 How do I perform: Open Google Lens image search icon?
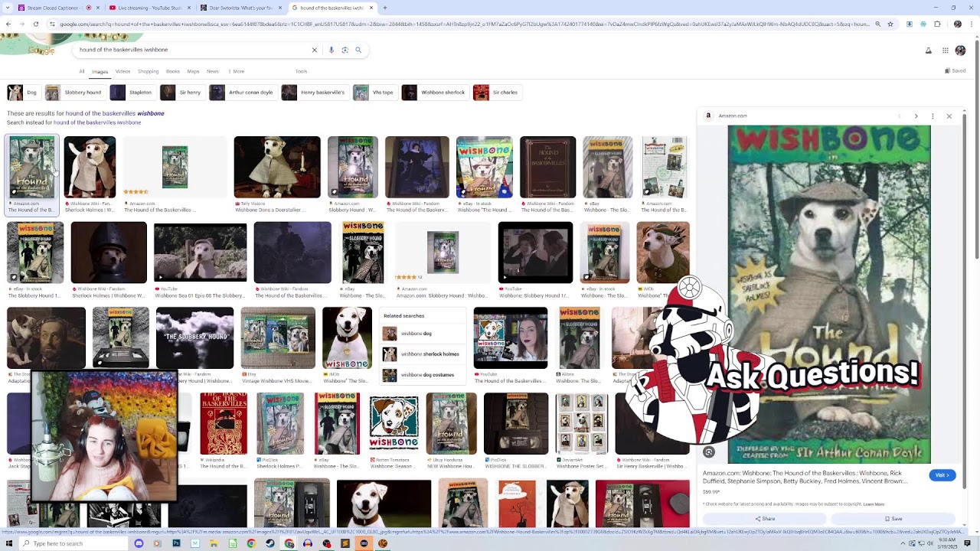point(345,50)
